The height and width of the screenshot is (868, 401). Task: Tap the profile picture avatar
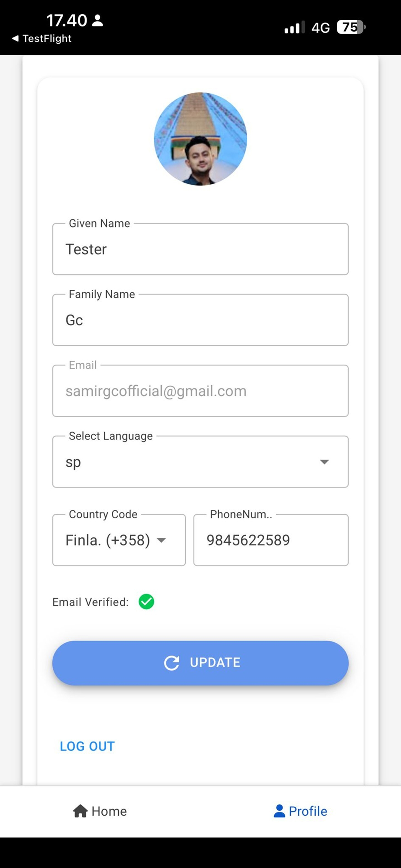[x=200, y=139]
